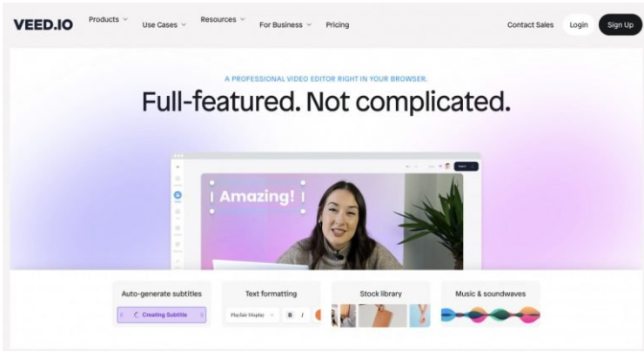The width and height of the screenshot is (644, 352).
Task: Open Contact Sales link
Action: tap(530, 24)
